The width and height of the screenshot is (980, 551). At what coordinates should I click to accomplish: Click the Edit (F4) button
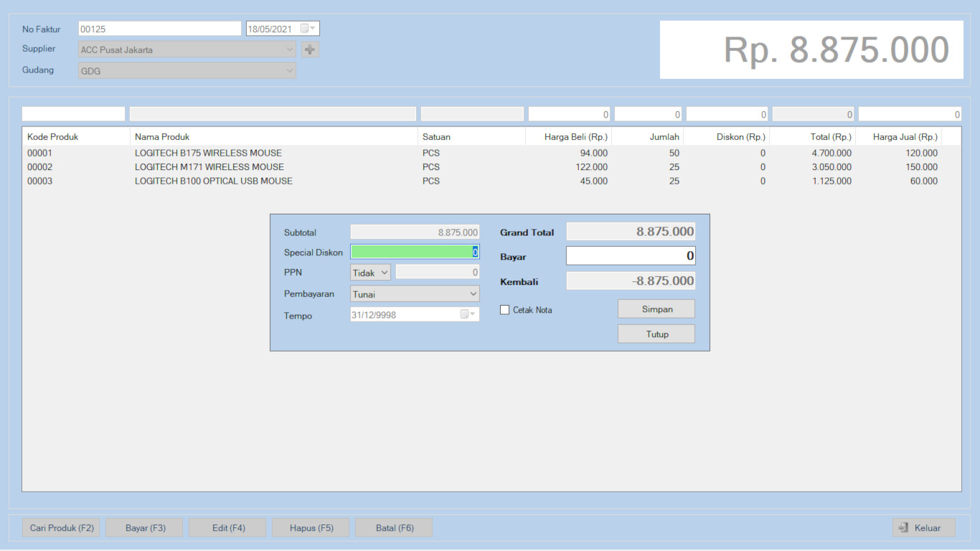tap(227, 528)
